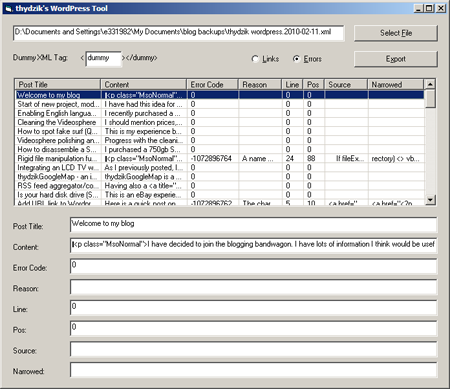Minimize the WordPress Tool window
The width and height of the screenshot is (450, 389).
[x=419, y=8]
